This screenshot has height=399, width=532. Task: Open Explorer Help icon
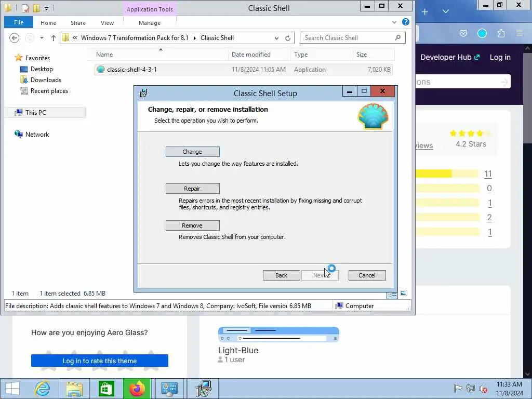[405, 22]
